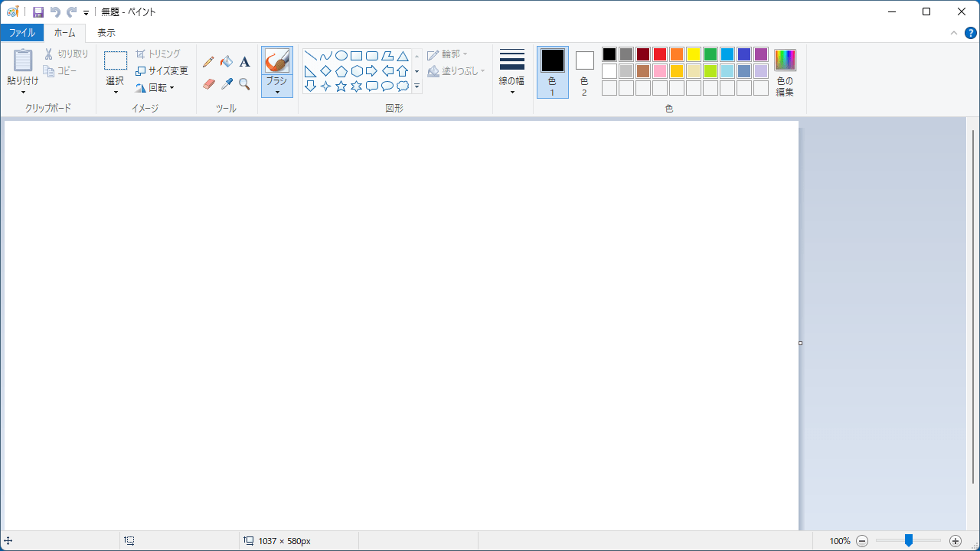Switch to the Home ribbon tab

[x=64, y=33]
